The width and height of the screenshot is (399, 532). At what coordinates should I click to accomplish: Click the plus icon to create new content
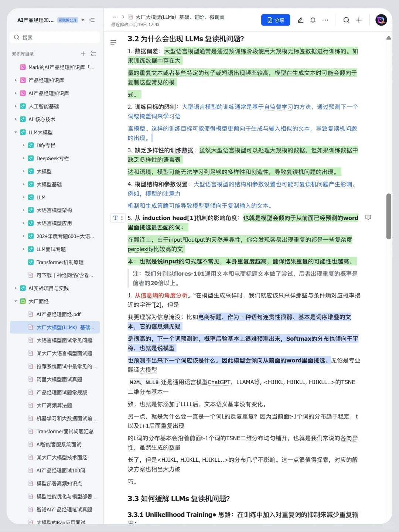[359, 20]
